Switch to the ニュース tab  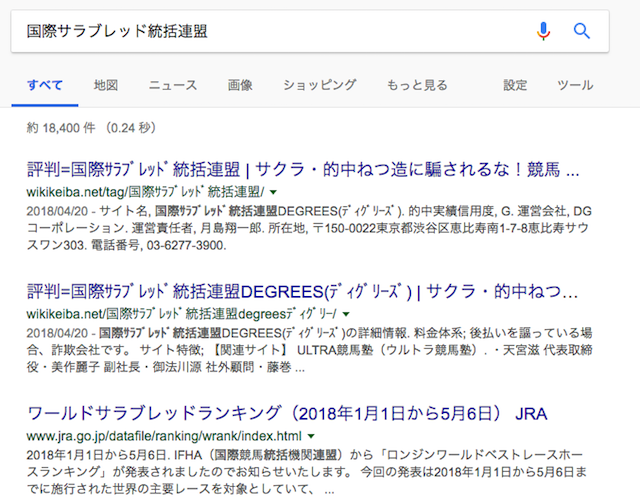tap(173, 85)
